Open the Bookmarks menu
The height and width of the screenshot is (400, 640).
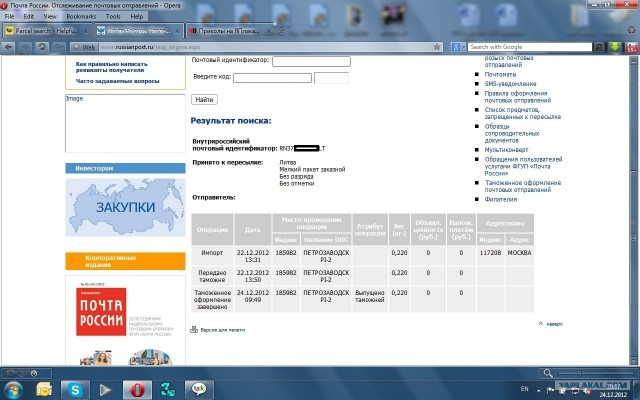(x=81, y=16)
